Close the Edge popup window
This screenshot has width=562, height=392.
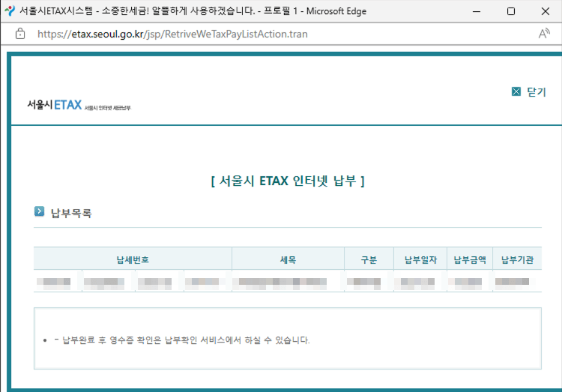pos(546,11)
